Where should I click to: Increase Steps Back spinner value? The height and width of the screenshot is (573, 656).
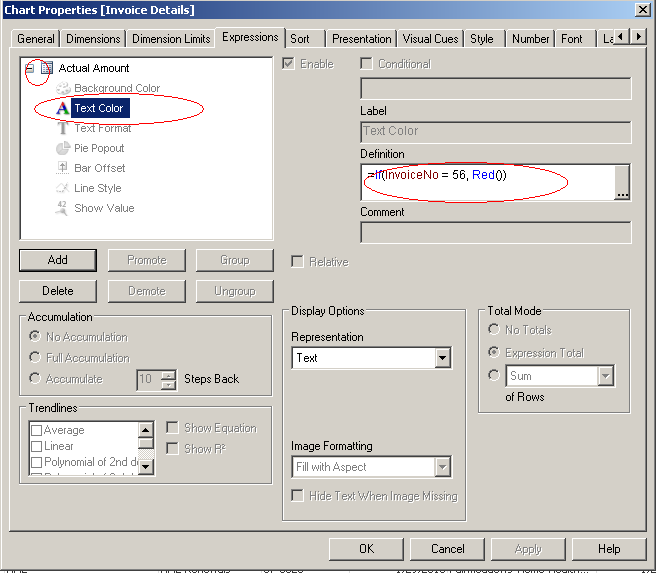click(x=169, y=375)
